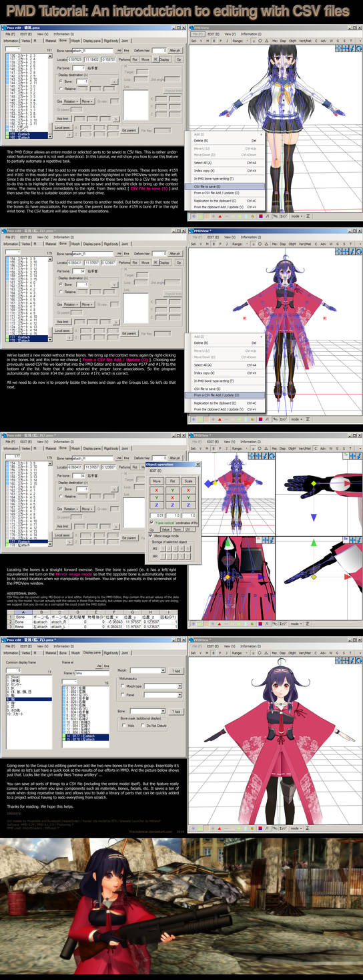Open mode dropdown in first screenshot's PMDView toolbar

click(x=296, y=216)
